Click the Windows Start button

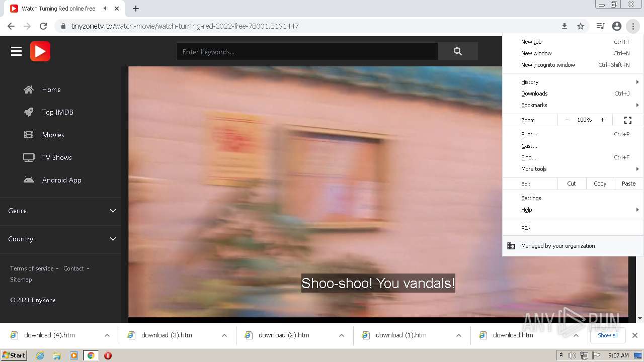(14, 355)
